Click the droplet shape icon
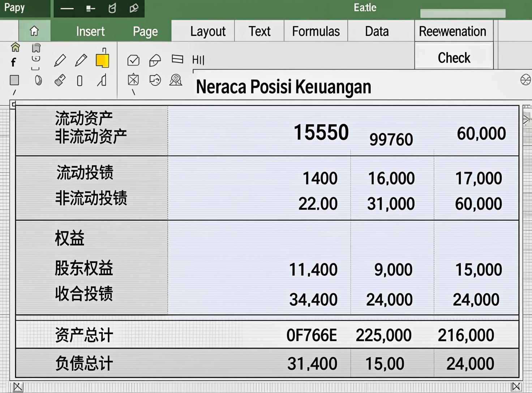 pyautogui.click(x=38, y=80)
